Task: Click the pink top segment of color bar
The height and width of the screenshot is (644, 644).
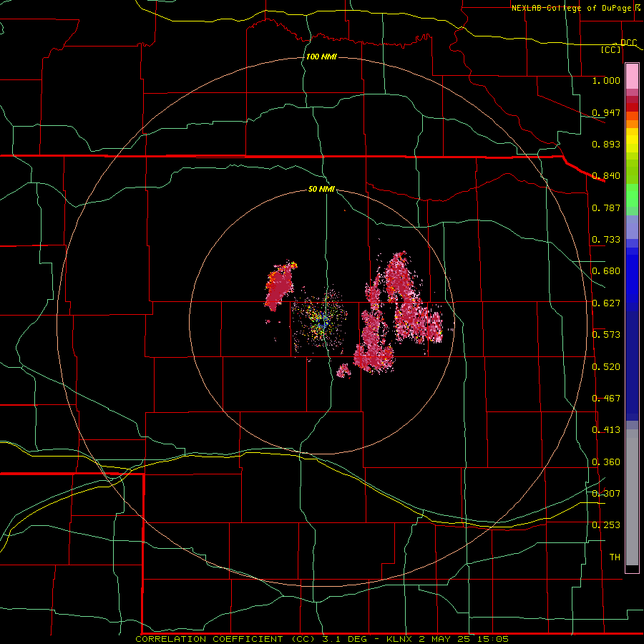Action: [632, 76]
